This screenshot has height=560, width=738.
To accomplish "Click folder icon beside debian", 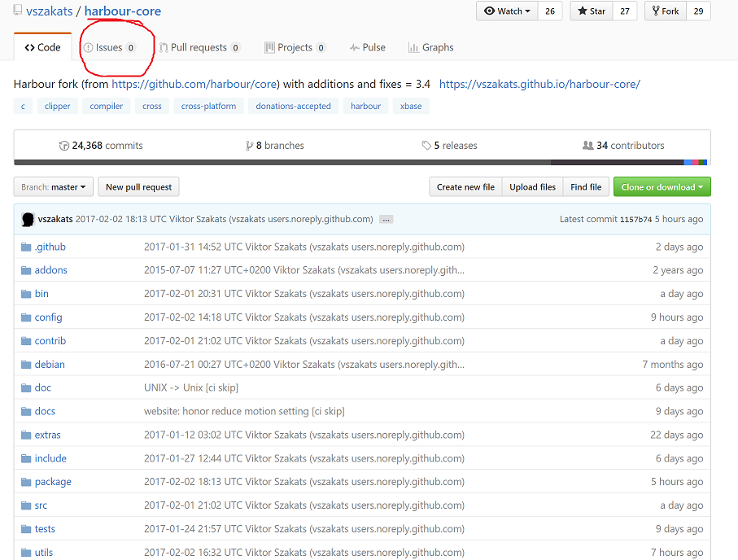I will pos(26,365).
